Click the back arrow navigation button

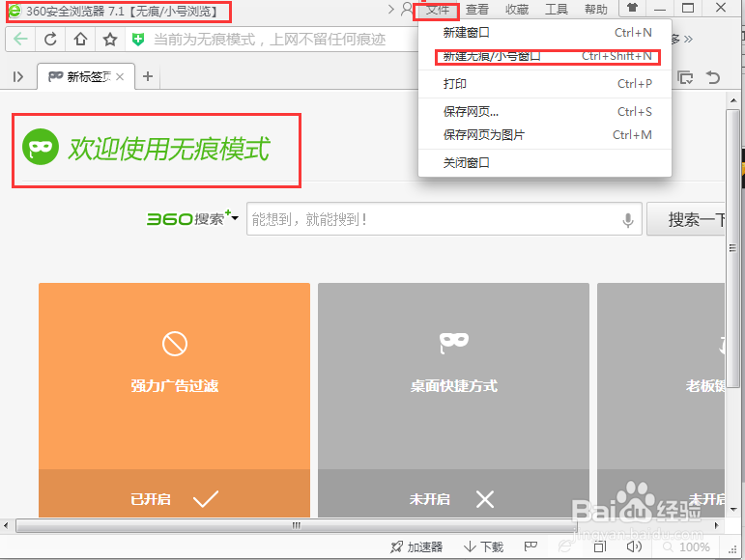click(x=20, y=39)
